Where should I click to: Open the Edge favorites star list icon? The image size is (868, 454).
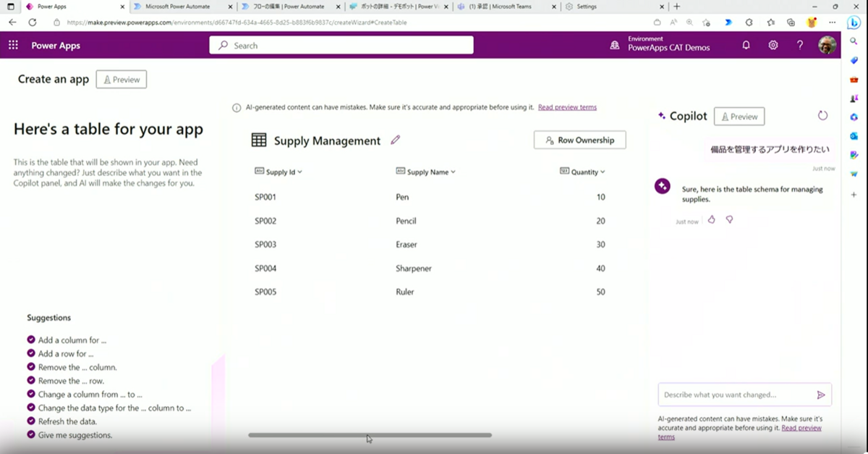(x=770, y=22)
